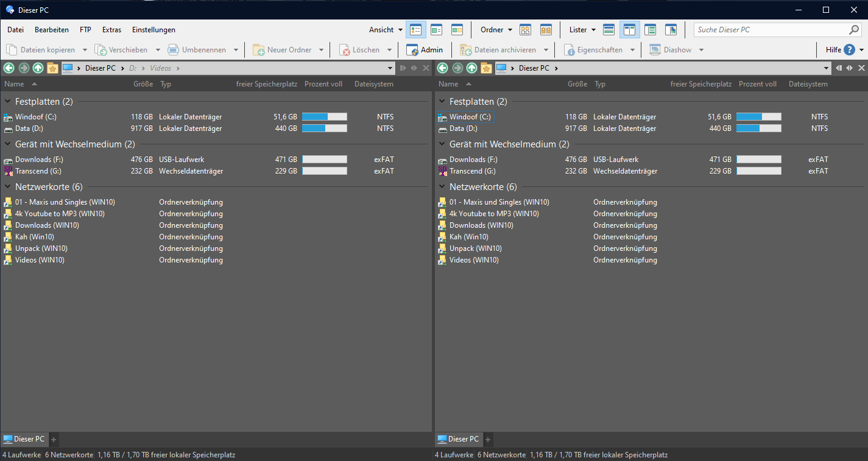868x461 pixels.
Task: Open the FTP menu
Action: click(85, 30)
